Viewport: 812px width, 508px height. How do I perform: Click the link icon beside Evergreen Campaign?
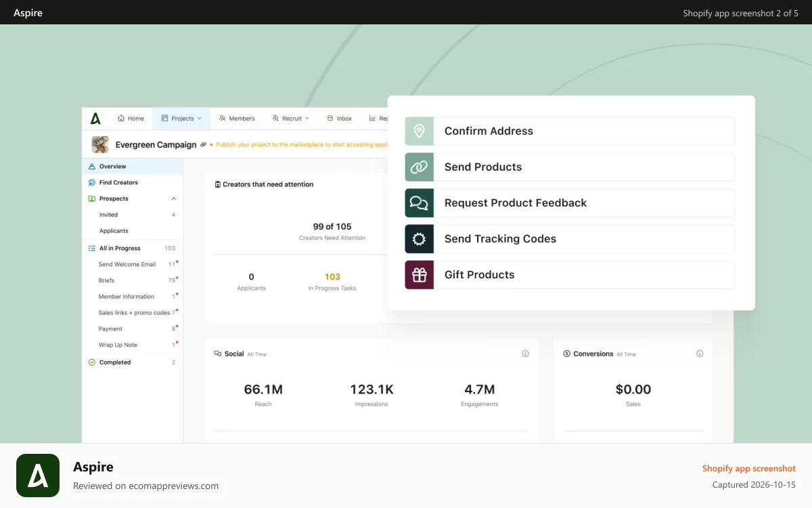click(204, 145)
